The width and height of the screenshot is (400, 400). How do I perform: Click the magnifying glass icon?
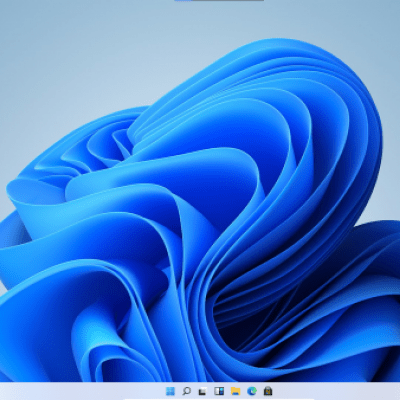pyautogui.click(x=186, y=391)
